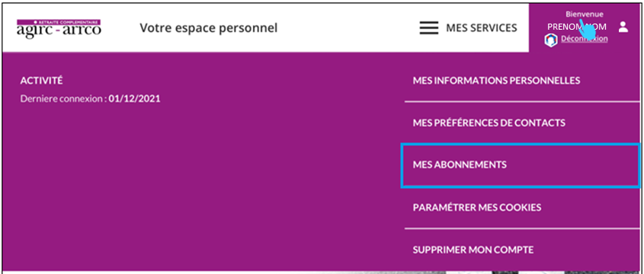Click the RETRAITE COMPLEMENTAIRE logo banner
The image size is (644, 274).
[59, 21]
